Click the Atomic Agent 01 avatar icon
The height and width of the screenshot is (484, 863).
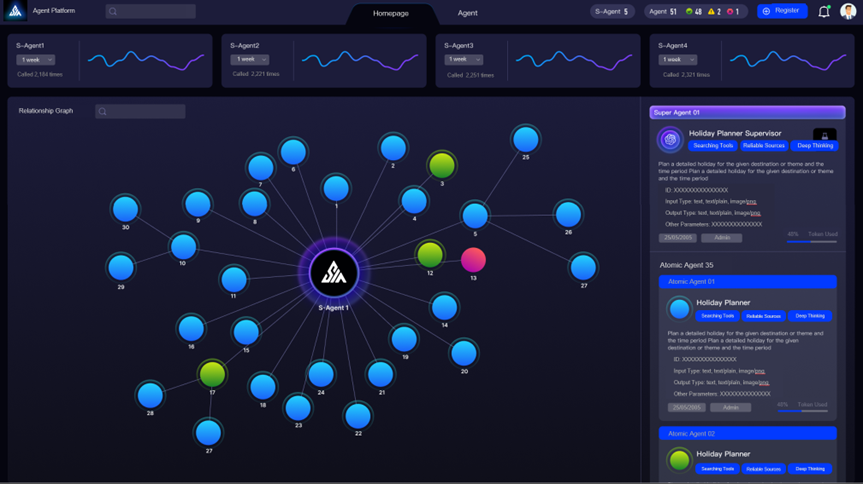(679, 308)
